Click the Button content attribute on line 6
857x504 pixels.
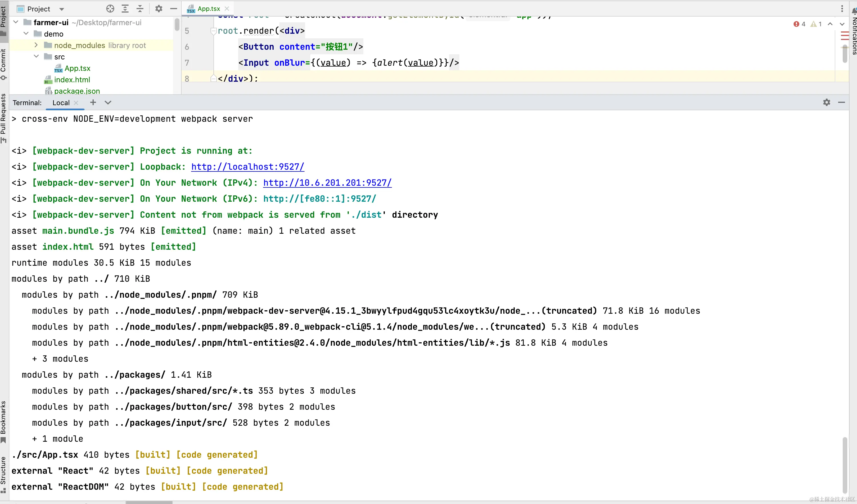(x=297, y=47)
